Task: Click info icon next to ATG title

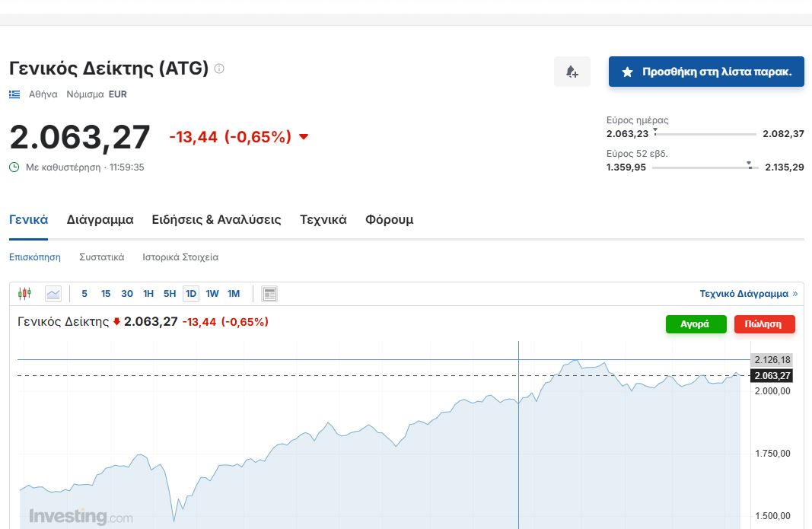Action: pyautogui.click(x=219, y=69)
